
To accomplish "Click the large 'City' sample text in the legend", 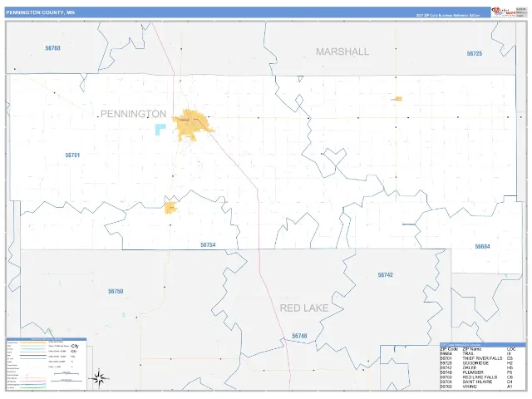I will [75, 346].
